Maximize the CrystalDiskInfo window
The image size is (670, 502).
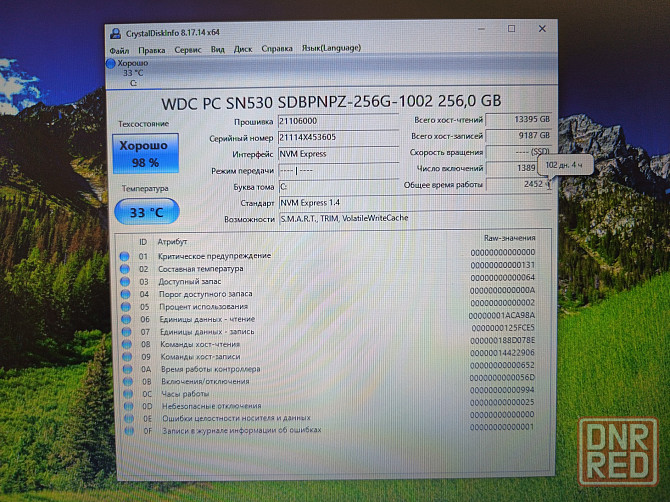[511, 29]
